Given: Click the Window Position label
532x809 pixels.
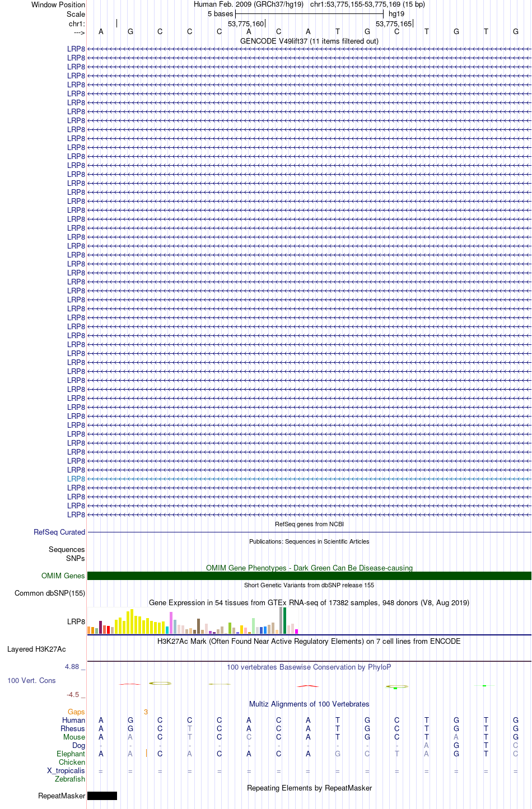Looking at the screenshot, I should click(x=58, y=5).
